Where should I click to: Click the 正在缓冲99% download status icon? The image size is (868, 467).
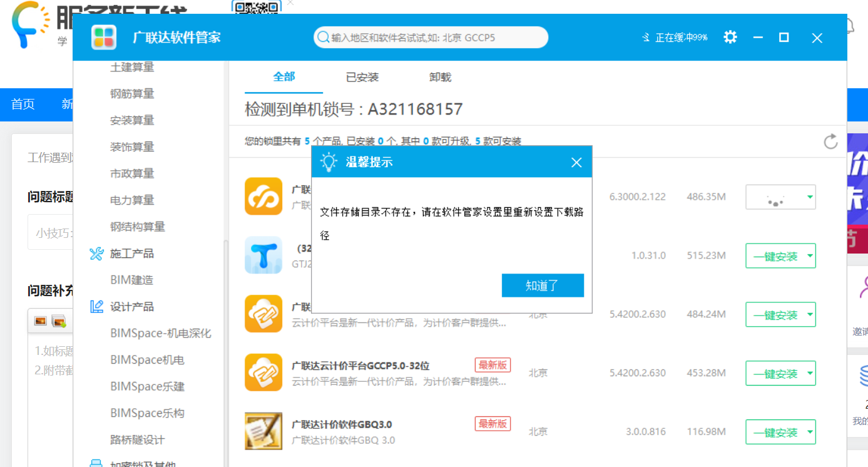[x=646, y=38]
